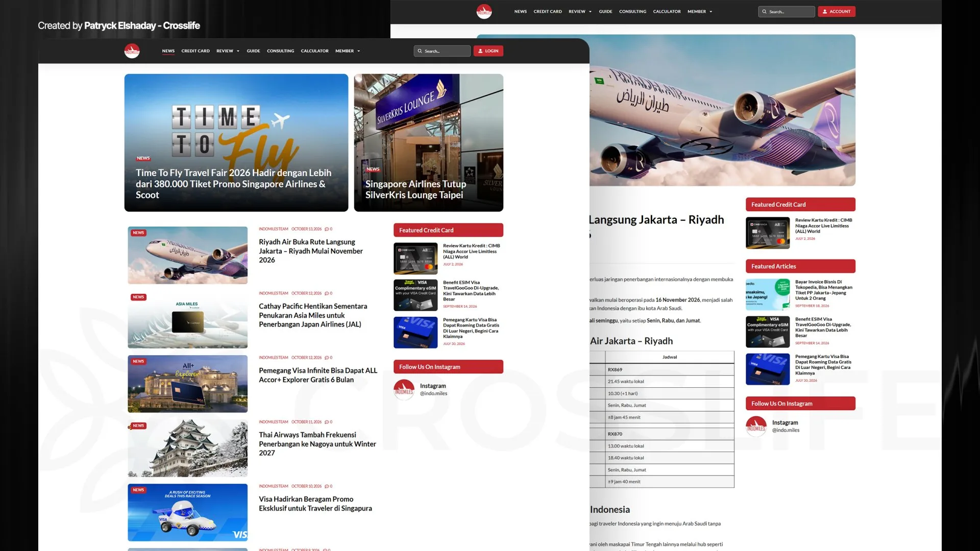Viewport: 980px width, 551px height.
Task: Open the IndoMiles Instagram avatar in the left window
Action: (x=404, y=390)
